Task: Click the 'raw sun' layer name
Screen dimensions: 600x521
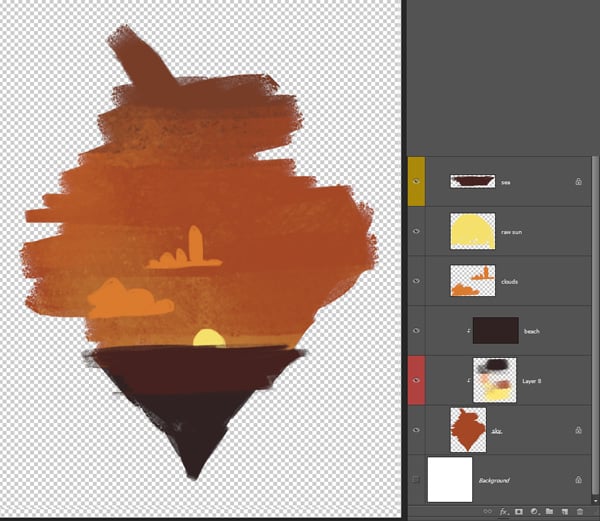Action: [511, 232]
